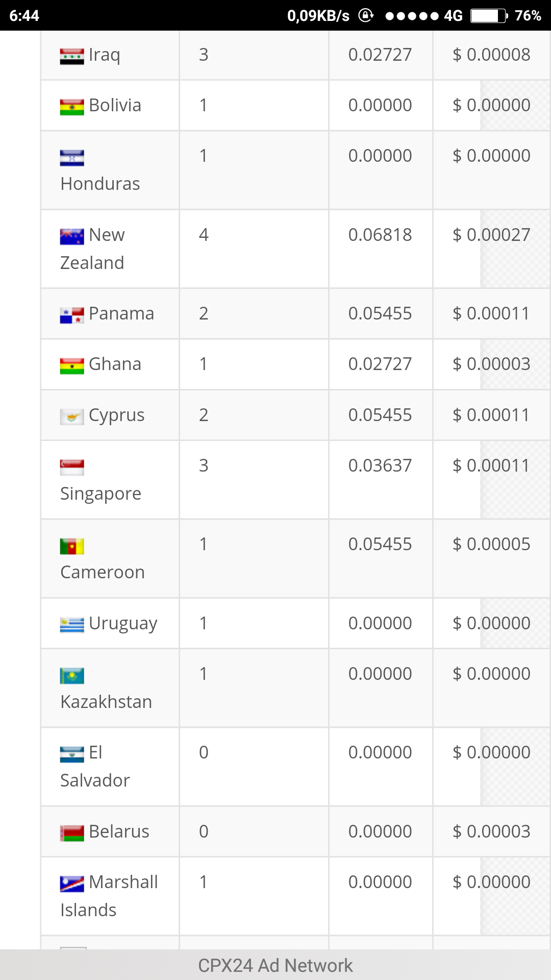The height and width of the screenshot is (980, 551).
Task: Click the New Zealand flag icon
Action: pyautogui.click(x=72, y=237)
